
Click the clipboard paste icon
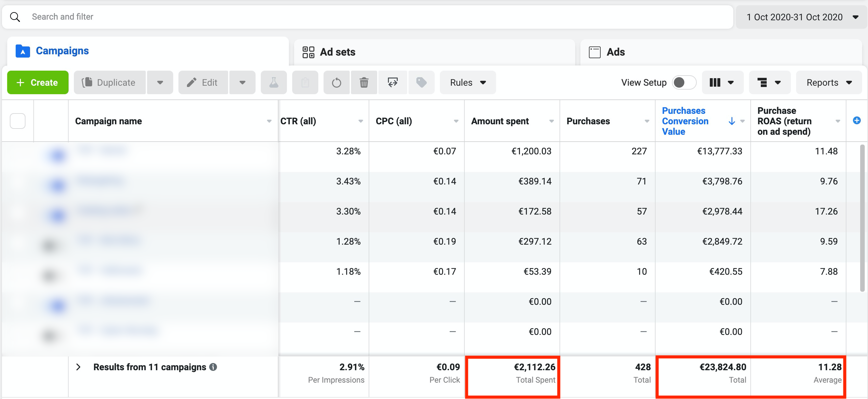coord(305,83)
